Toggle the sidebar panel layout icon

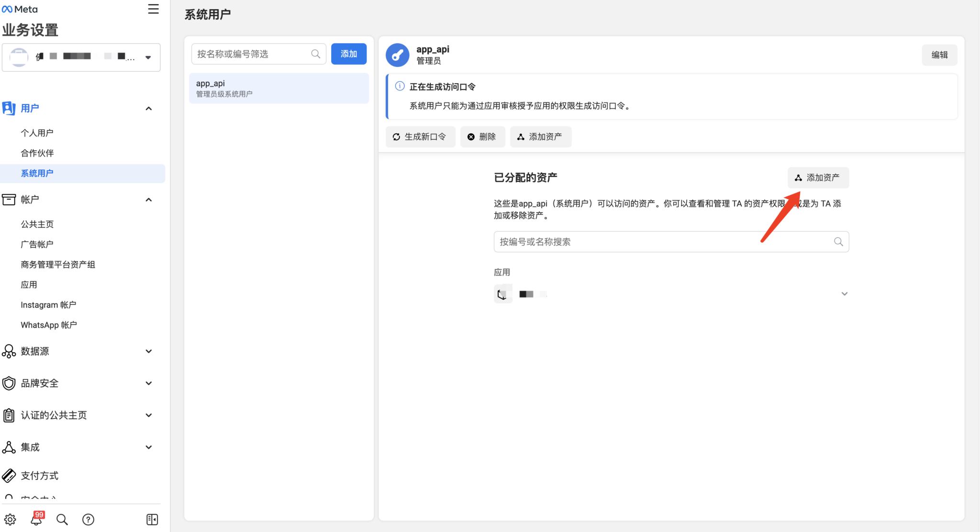pyautogui.click(x=152, y=520)
